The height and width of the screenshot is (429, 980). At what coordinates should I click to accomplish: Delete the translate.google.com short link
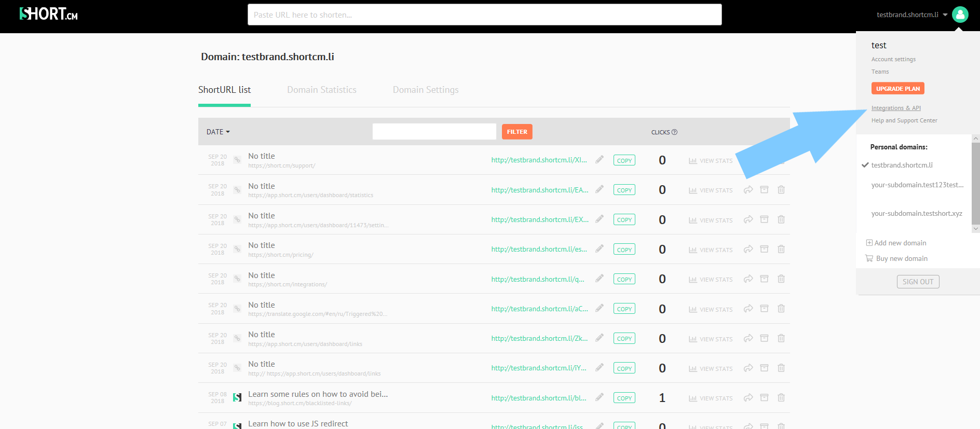tap(781, 309)
